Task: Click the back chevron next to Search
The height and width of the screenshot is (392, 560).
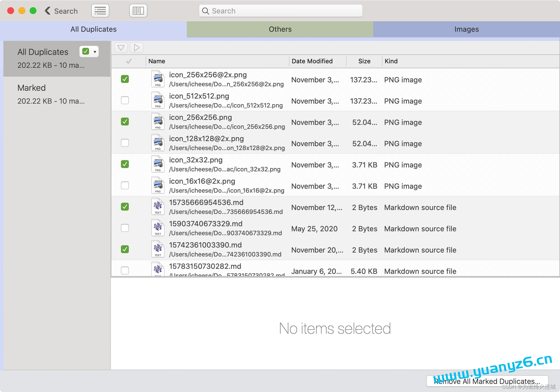Action: point(48,11)
